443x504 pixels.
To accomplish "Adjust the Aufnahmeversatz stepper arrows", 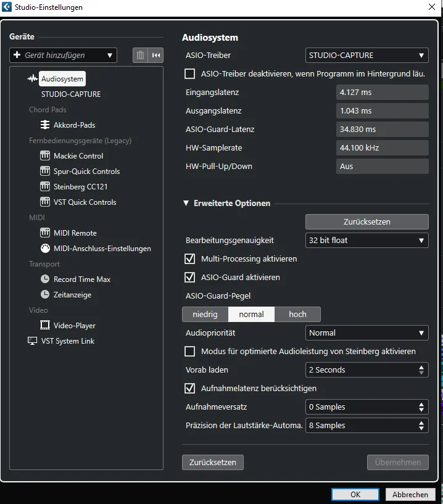I will pyautogui.click(x=421, y=407).
